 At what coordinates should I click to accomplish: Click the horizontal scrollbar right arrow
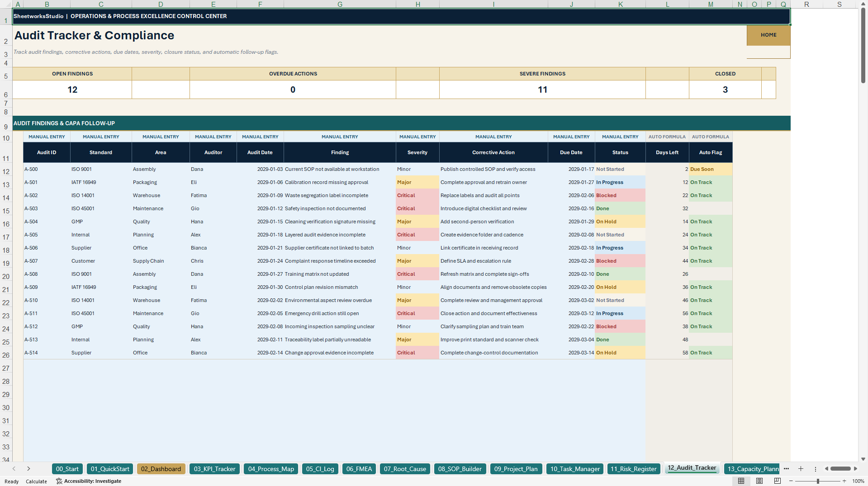(855, 469)
